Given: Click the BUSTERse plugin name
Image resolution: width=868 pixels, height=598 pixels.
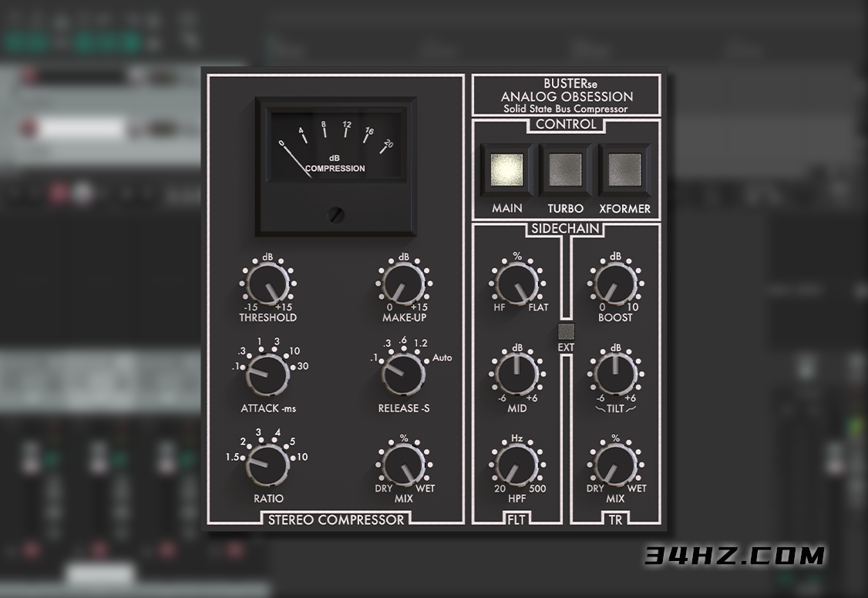Looking at the screenshot, I should point(570,83).
